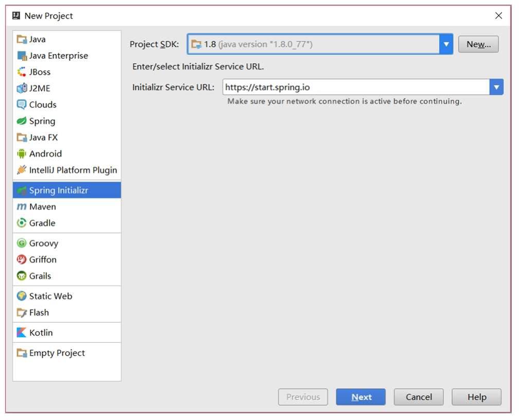Select the "Gradle" list entry text

pos(42,223)
